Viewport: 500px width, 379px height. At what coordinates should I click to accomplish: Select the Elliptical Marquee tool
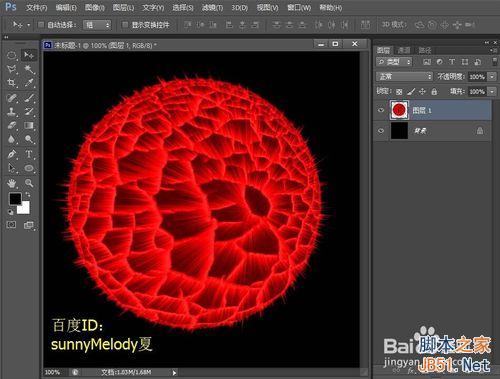pyautogui.click(x=12, y=55)
